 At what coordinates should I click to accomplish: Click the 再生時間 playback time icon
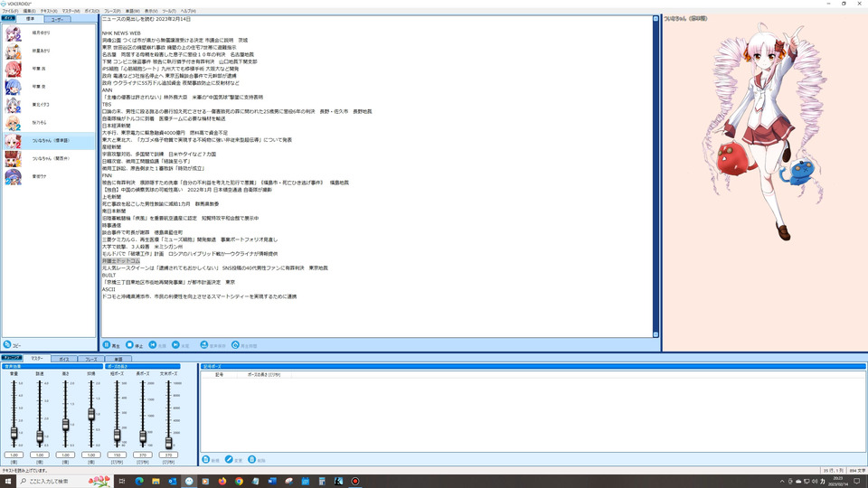tap(235, 344)
